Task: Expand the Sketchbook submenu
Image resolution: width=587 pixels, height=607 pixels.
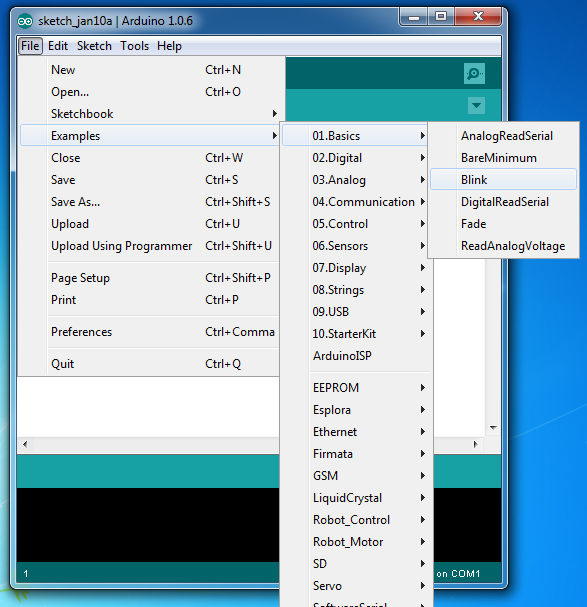Action: tap(150, 114)
